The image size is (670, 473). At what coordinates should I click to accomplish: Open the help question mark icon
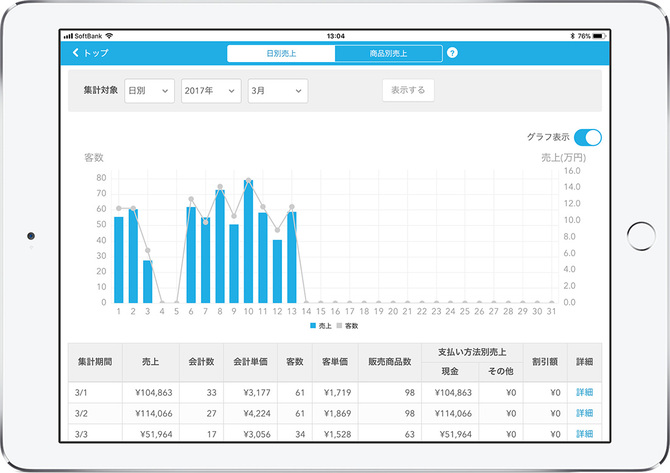452,53
